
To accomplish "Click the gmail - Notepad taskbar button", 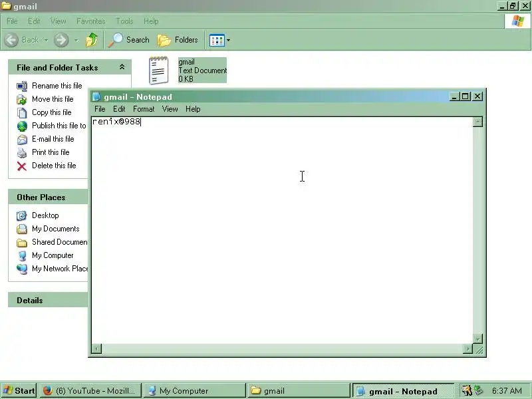I will [403, 391].
